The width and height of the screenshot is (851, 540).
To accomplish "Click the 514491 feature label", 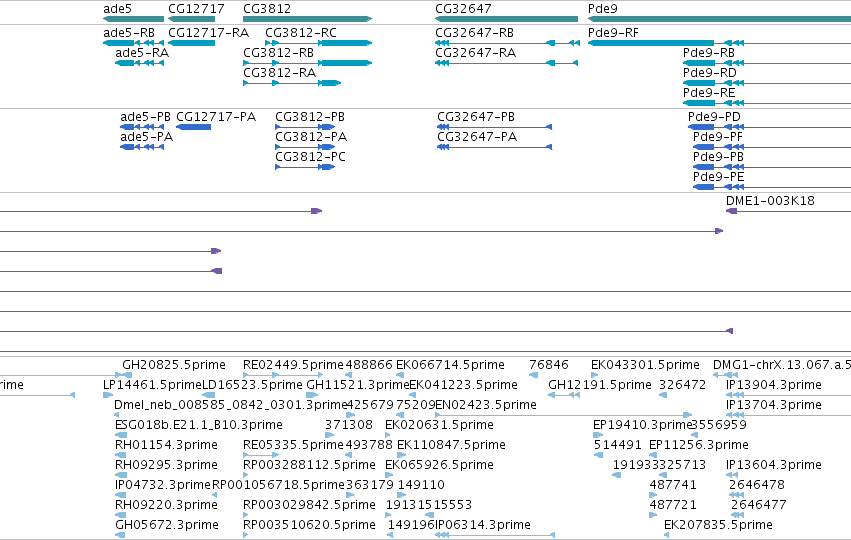I will click(618, 446).
